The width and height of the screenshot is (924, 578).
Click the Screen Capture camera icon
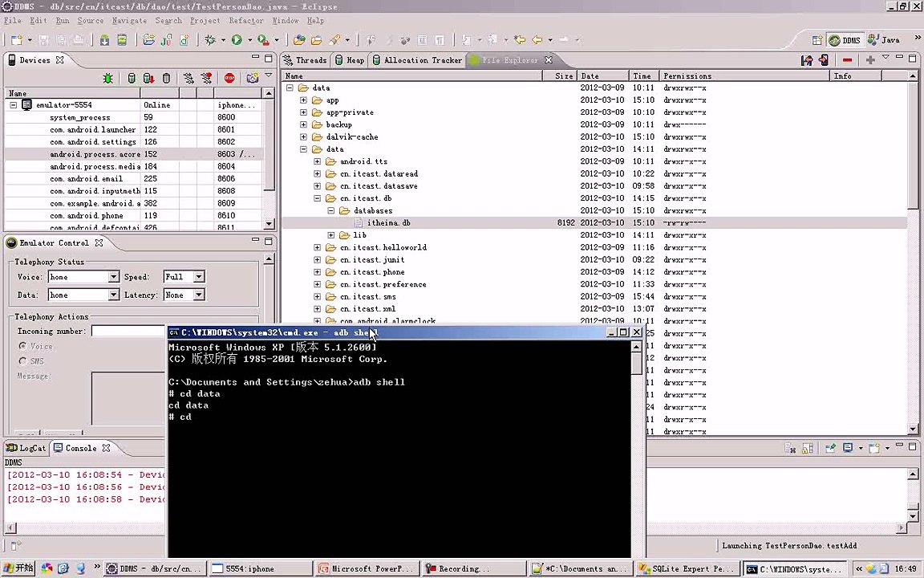coord(253,78)
